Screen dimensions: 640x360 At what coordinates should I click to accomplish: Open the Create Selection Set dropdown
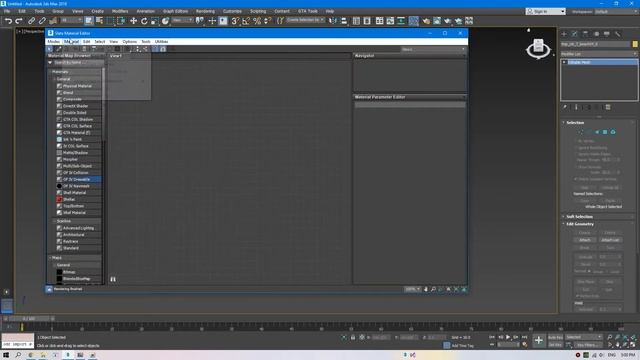click(305, 20)
